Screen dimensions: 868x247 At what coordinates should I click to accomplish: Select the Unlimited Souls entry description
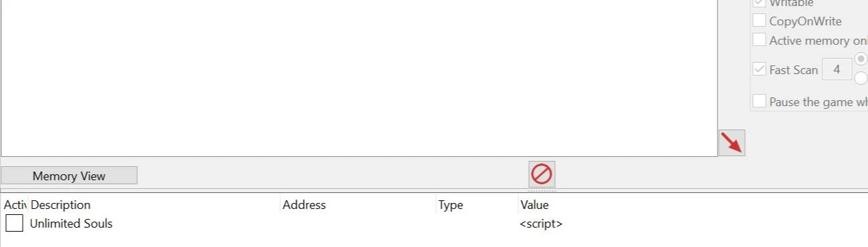tap(71, 224)
